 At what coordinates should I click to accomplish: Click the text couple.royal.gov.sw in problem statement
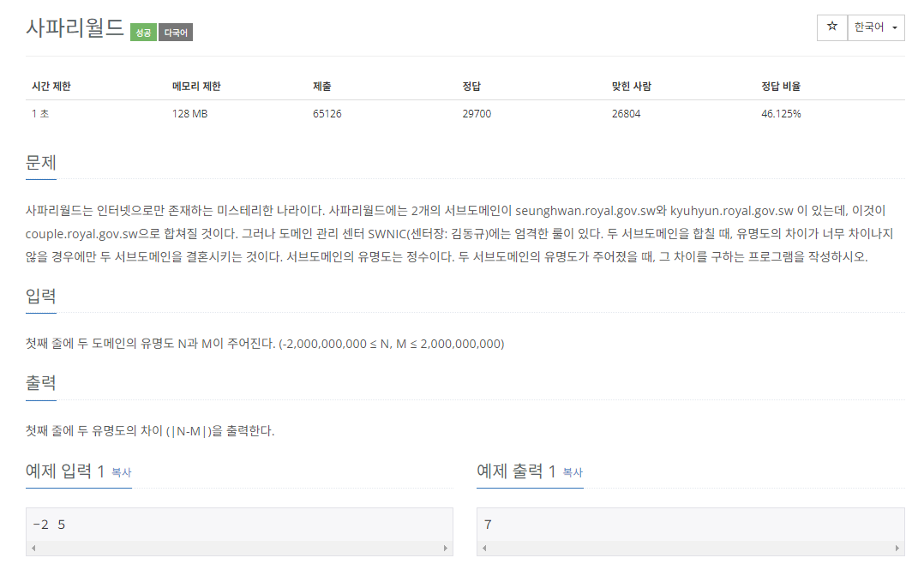(81, 234)
